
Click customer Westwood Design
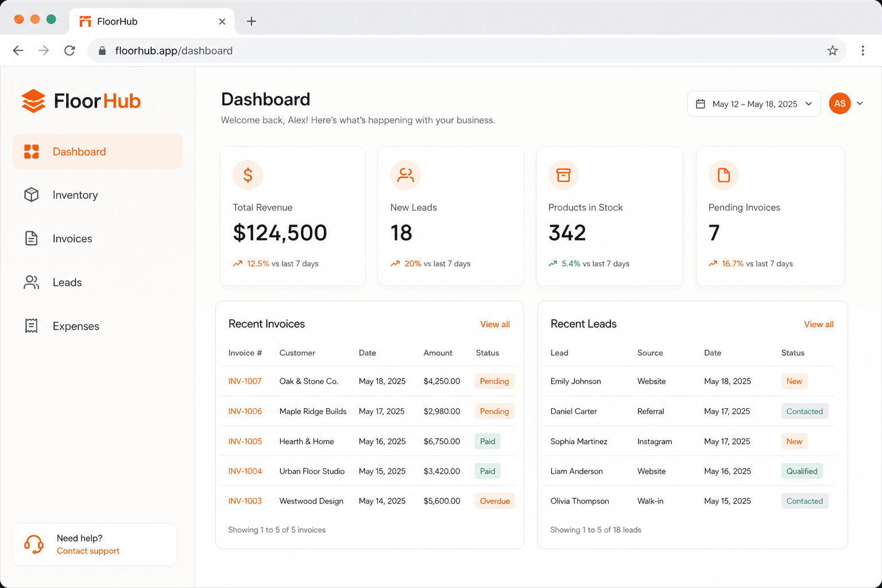click(x=311, y=501)
